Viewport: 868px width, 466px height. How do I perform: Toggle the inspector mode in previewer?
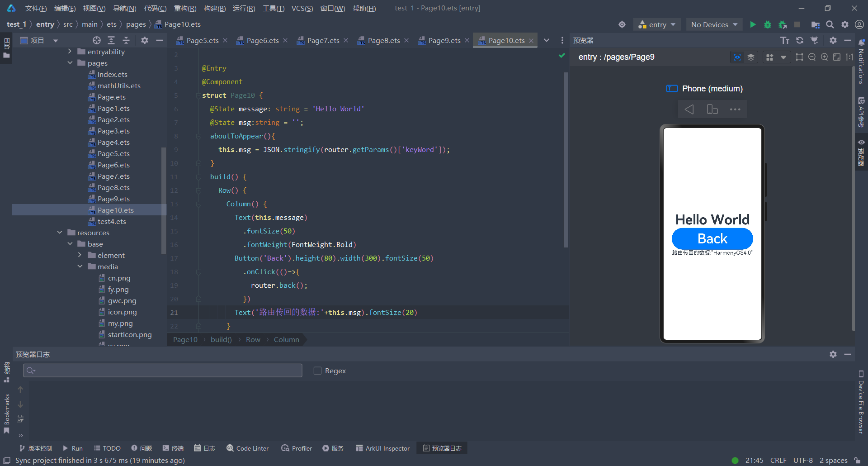pos(737,57)
